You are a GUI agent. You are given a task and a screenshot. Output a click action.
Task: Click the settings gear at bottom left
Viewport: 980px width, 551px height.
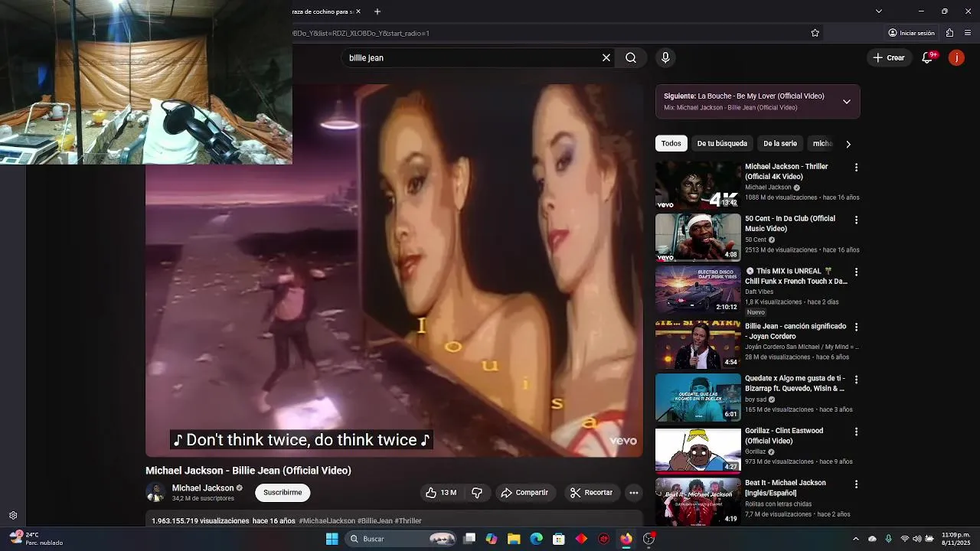13,516
